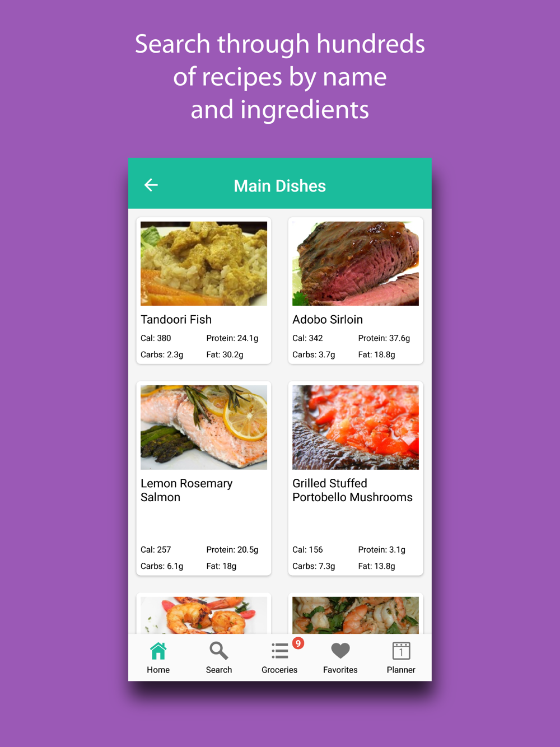Tap the shrimp dish thumbnail
The height and width of the screenshot is (747, 560).
click(204, 615)
